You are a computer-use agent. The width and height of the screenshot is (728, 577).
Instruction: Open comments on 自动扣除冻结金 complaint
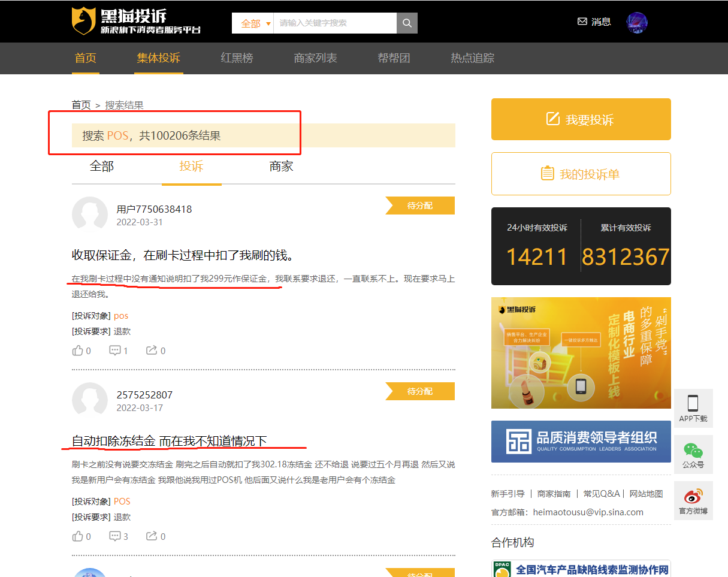click(118, 536)
